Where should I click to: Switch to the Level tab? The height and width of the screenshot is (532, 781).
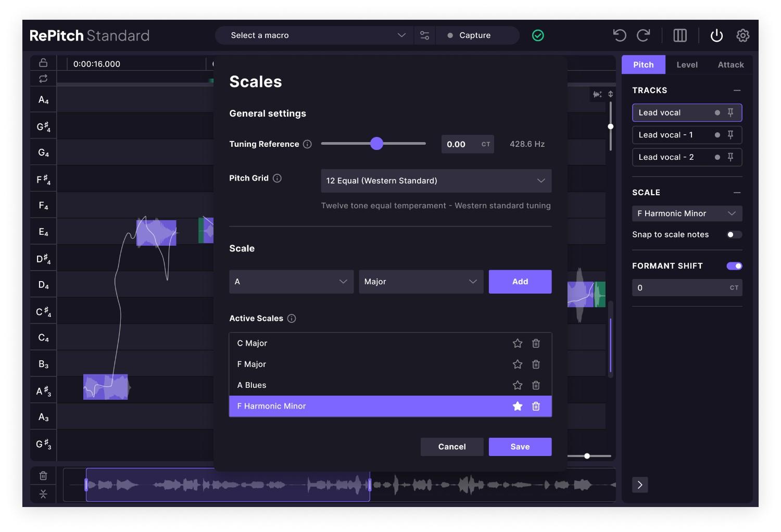coord(687,65)
